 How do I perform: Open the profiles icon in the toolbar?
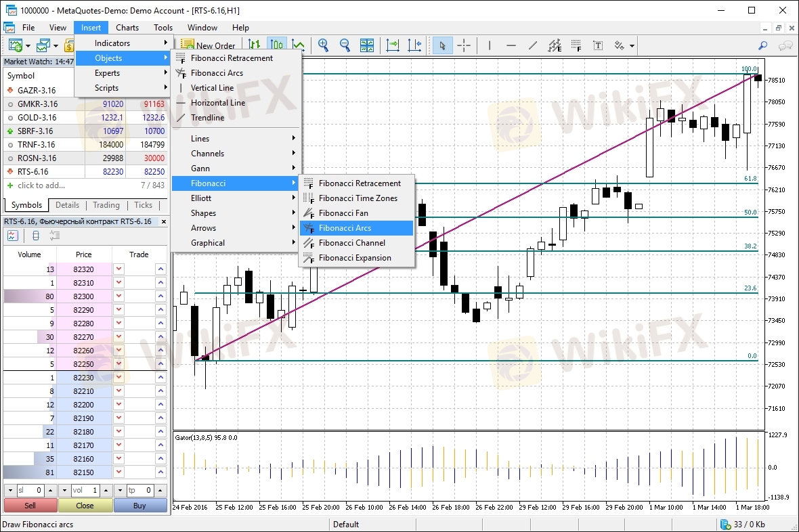(x=43, y=46)
